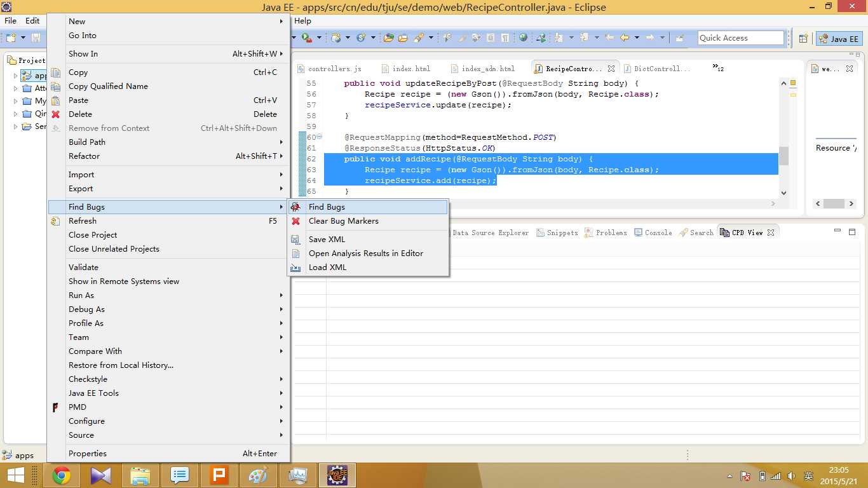The height and width of the screenshot is (488, 868).
Task: Click the flashlight Search toolbar icon
Action: (419, 38)
